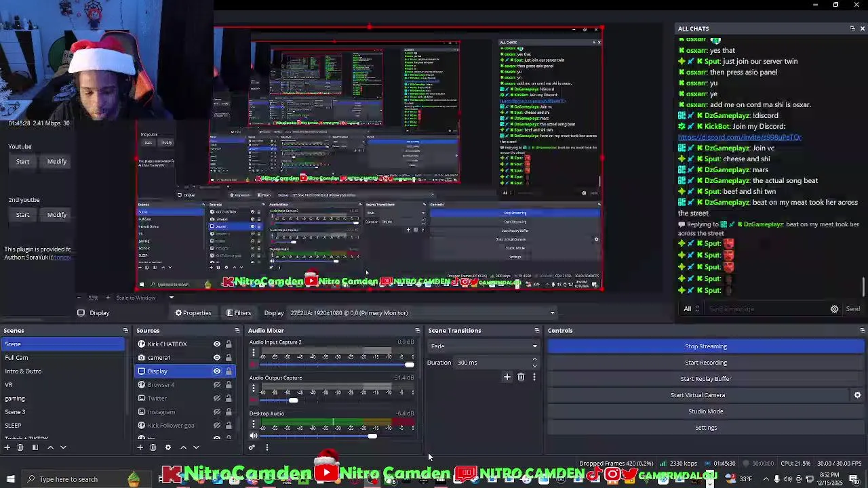Adjust Audio Output Capture volume slider

pos(293,401)
